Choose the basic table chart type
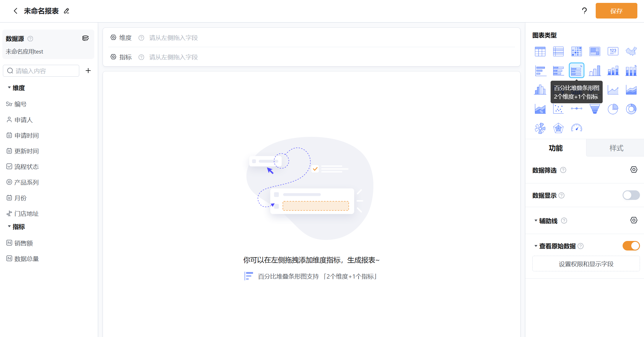 (x=540, y=51)
